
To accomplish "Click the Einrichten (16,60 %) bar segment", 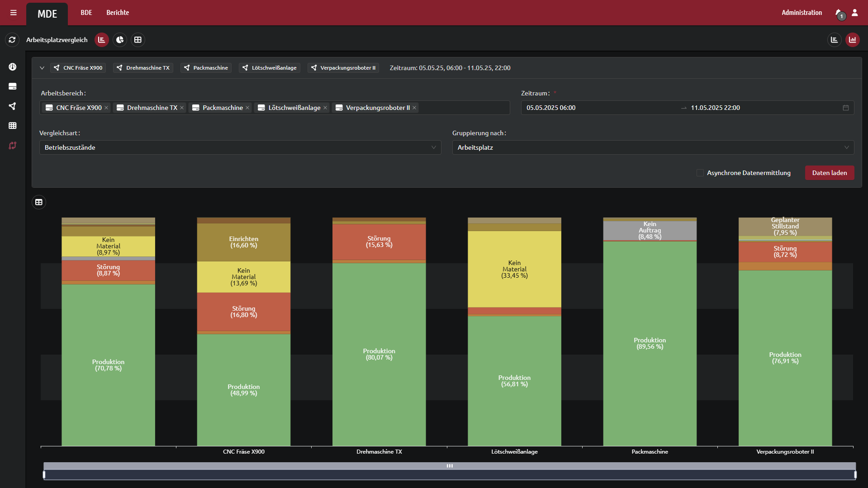I will point(244,242).
